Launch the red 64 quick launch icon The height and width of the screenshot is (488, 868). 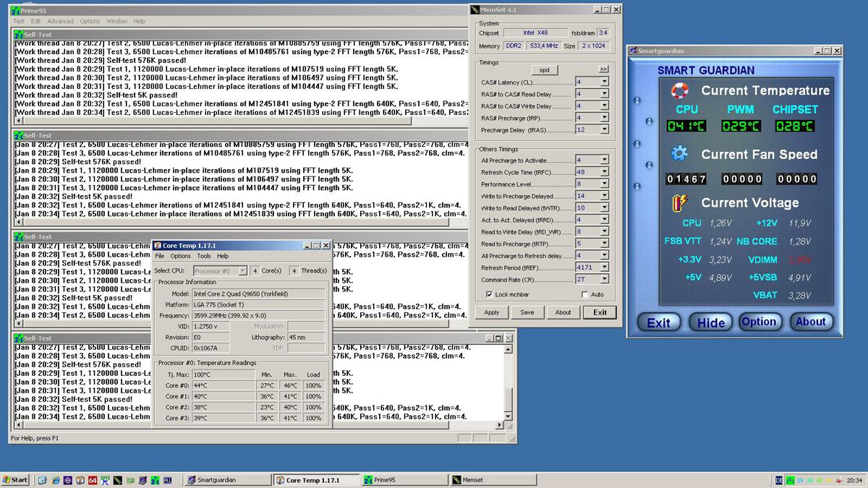pyautogui.click(x=92, y=480)
